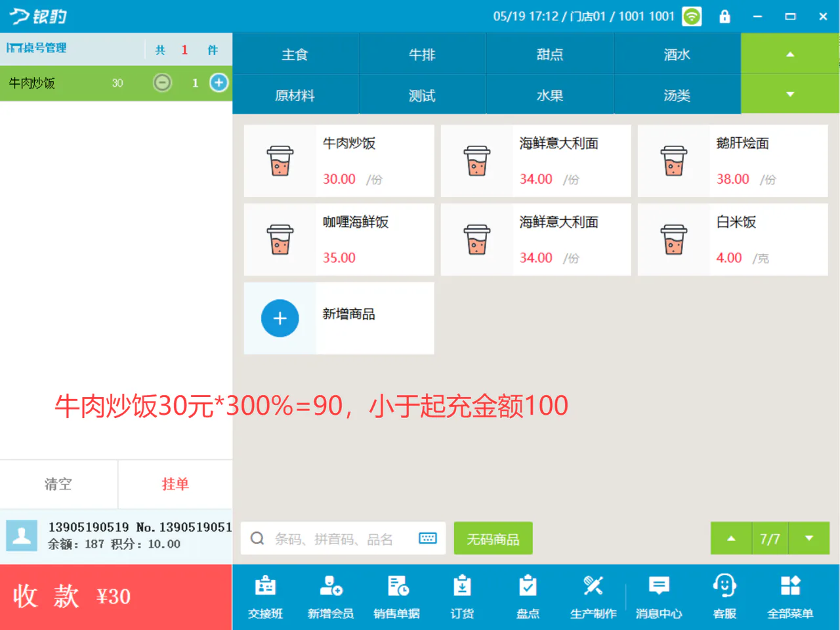
Task: Click the 7/7 page indicator
Action: pos(770,538)
